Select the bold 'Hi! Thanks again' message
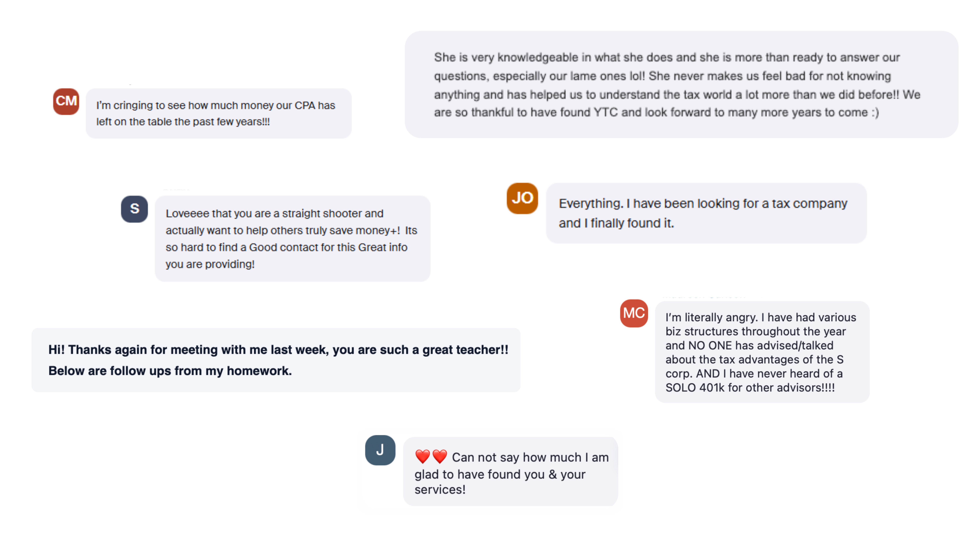 point(276,360)
